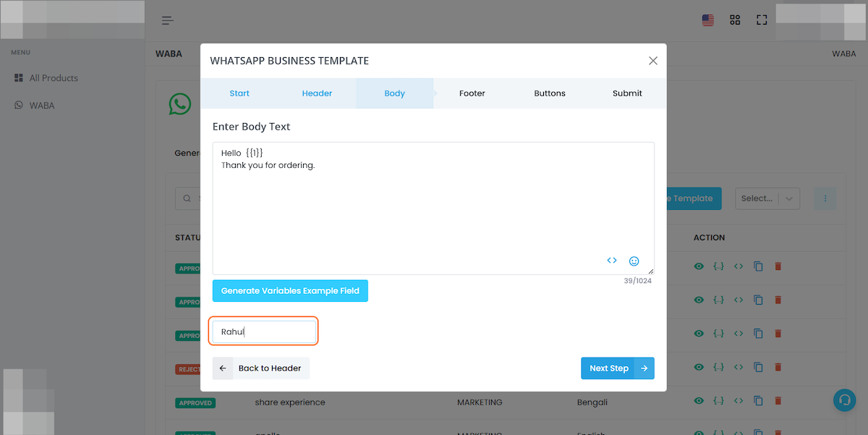Open WABA in the sidebar menu
This screenshot has height=435, width=868.
pos(35,106)
